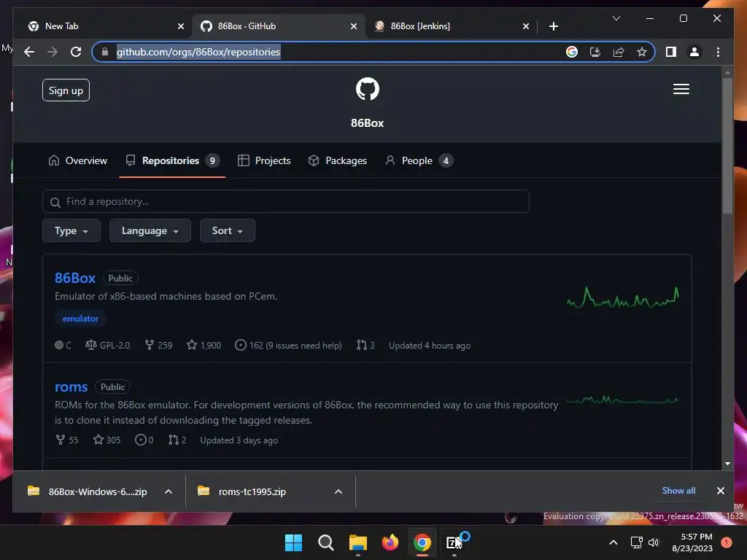Click the 86Box commit activity graph
This screenshot has height=560, width=747.
click(x=623, y=297)
